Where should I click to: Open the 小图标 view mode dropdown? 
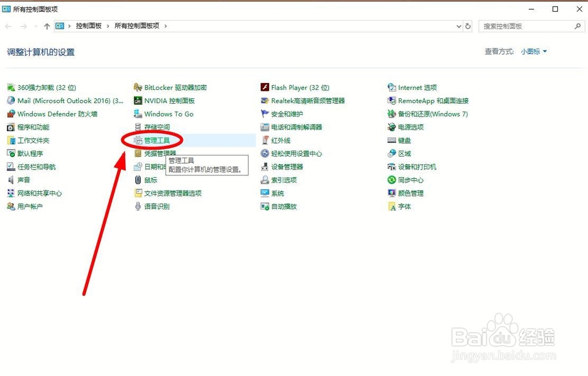534,51
